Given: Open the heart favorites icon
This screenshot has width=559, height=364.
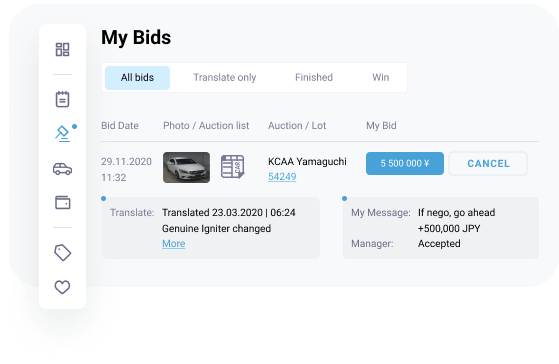Looking at the screenshot, I should tap(62, 287).
